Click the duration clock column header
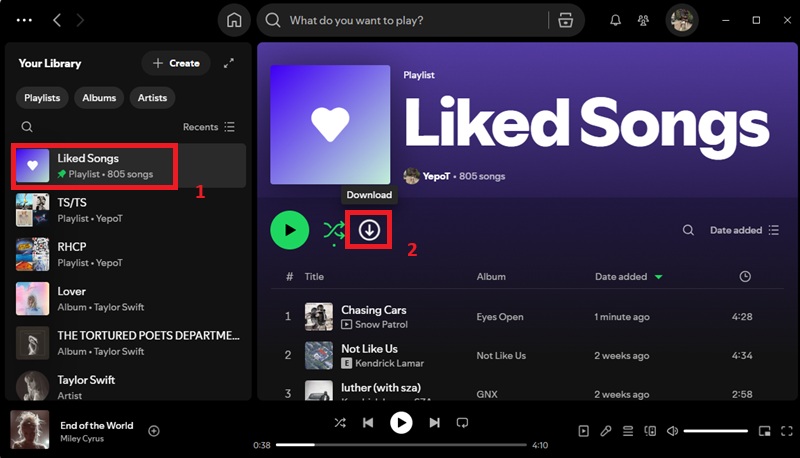Screen dimensions: 800x458 (x=745, y=276)
